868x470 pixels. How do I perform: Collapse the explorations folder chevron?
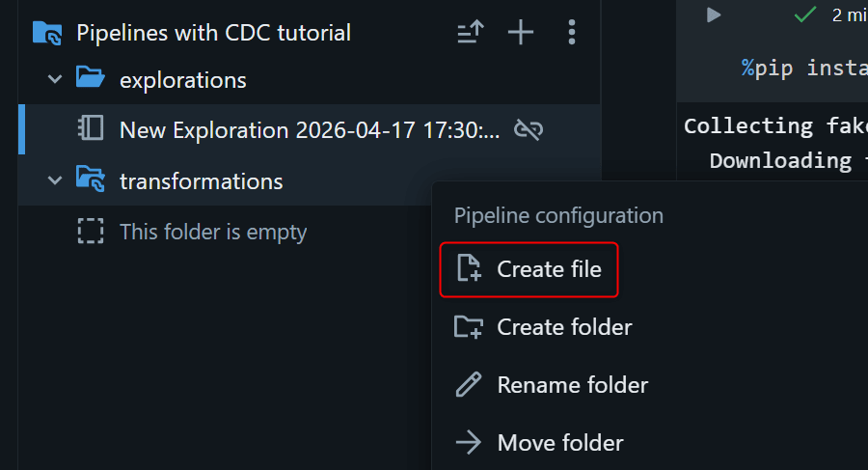click(55, 79)
